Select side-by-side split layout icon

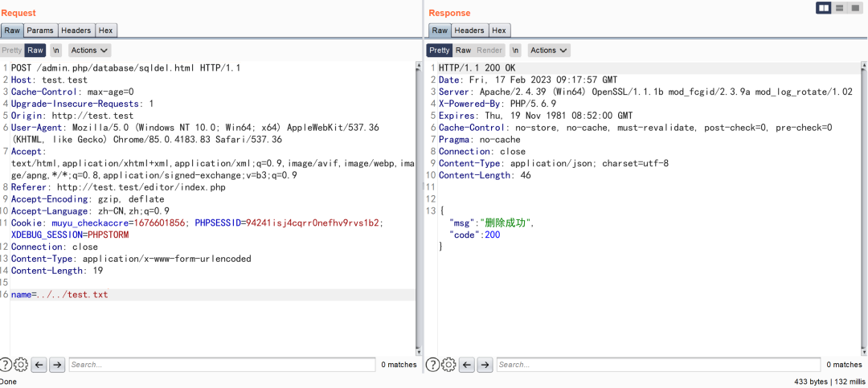pos(824,7)
